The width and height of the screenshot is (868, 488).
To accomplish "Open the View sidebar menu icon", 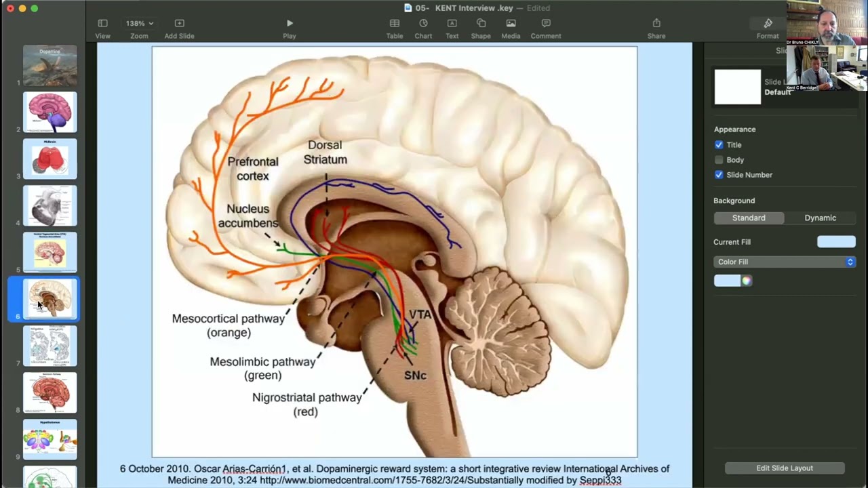I will click(102, 23).
